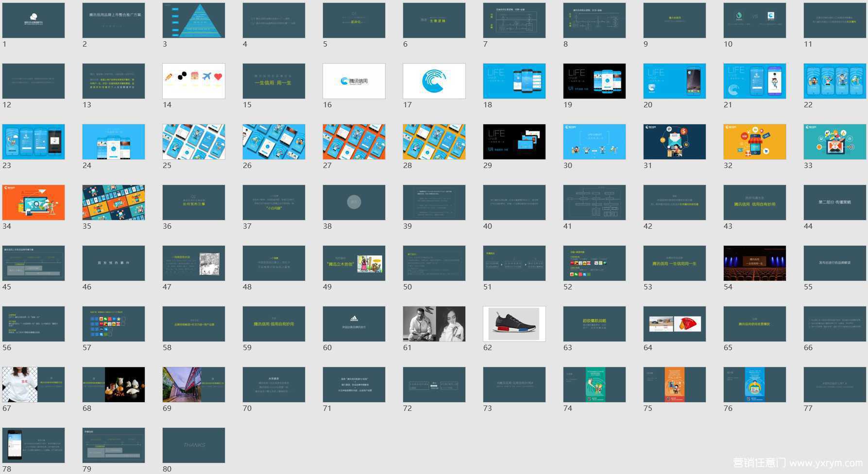
Task: Open slide 20 thumbnail with single phone
Action: tap(675, 81)
